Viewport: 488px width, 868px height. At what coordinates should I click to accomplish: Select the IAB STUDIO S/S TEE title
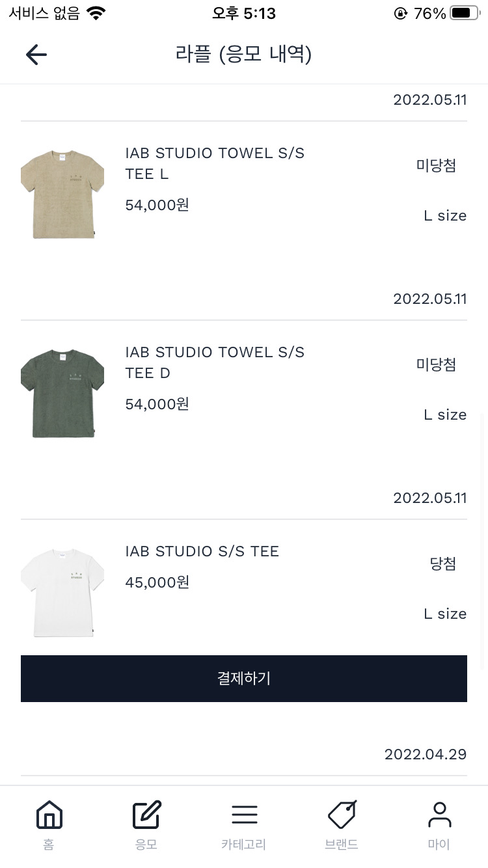pyautogui.click(x=202, y=552)
